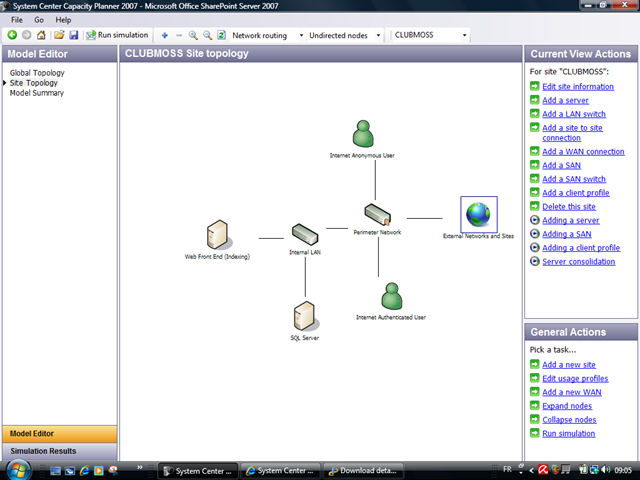Click Add a SAN switch link
Screen dimensions: 640x480
[574, 179]
